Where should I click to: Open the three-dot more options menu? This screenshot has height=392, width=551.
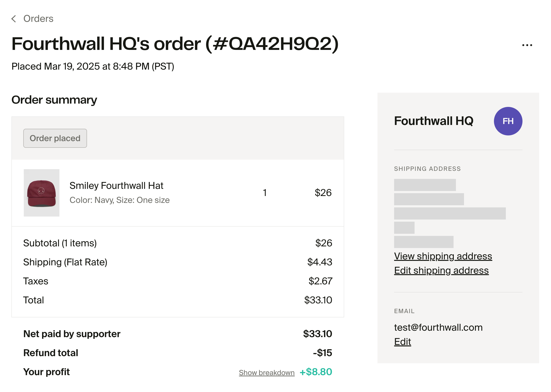[527, 45]
